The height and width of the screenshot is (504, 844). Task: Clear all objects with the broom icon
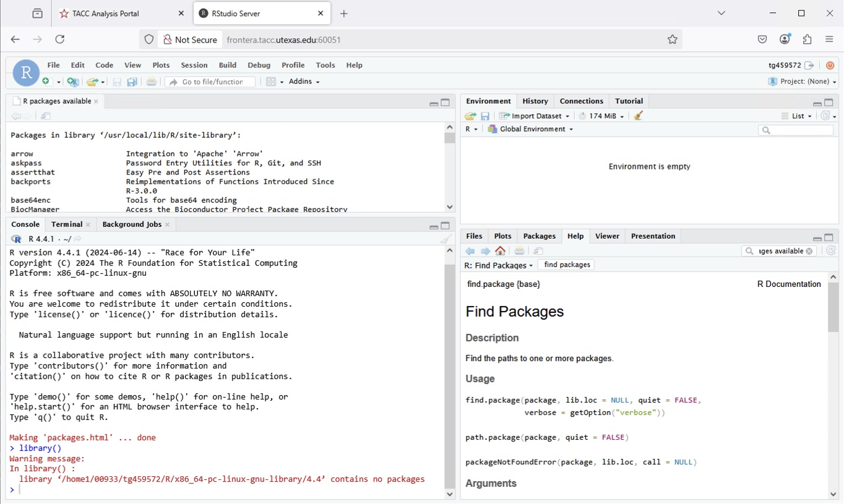click(639, 116)
